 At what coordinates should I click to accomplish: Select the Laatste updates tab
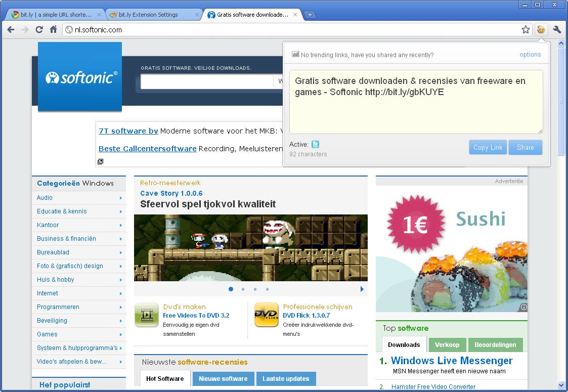(x=286, y=378)
